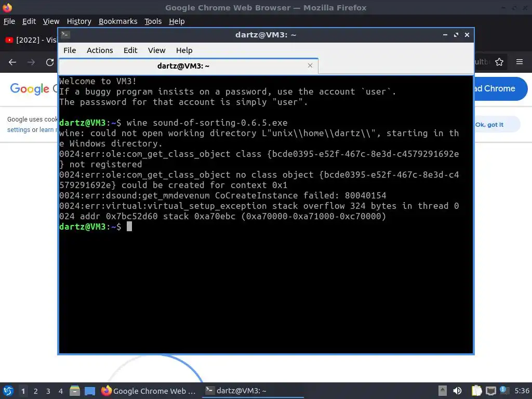Click the Google logo on the page
Image resolution: width=532 pixels, height=399 pixels.
[30, 89]
